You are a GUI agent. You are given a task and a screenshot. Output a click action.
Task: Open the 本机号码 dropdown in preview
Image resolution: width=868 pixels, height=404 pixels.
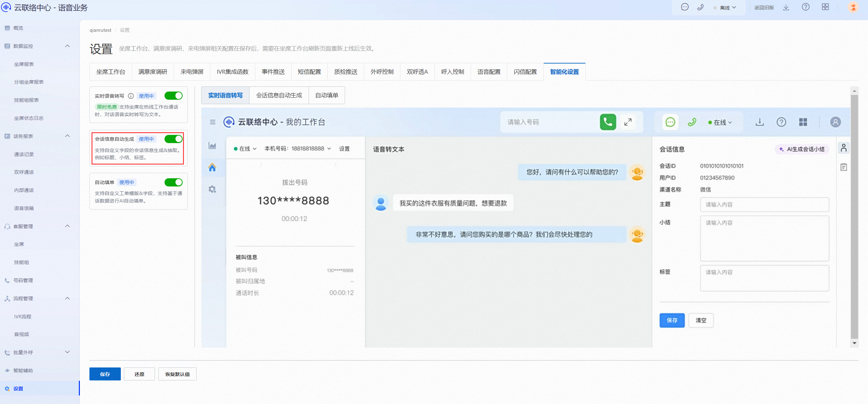298,149
